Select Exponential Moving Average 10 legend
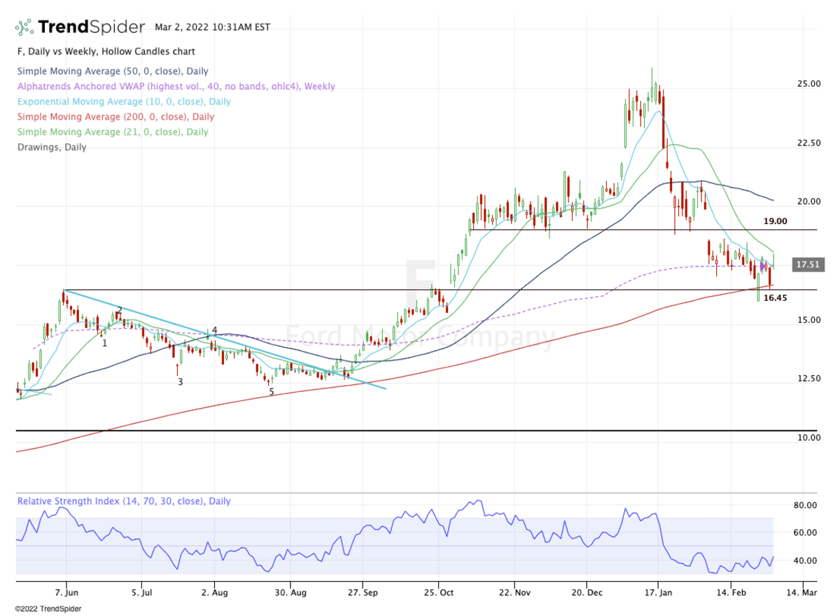840x616 pixels. (x=124, y=101)
